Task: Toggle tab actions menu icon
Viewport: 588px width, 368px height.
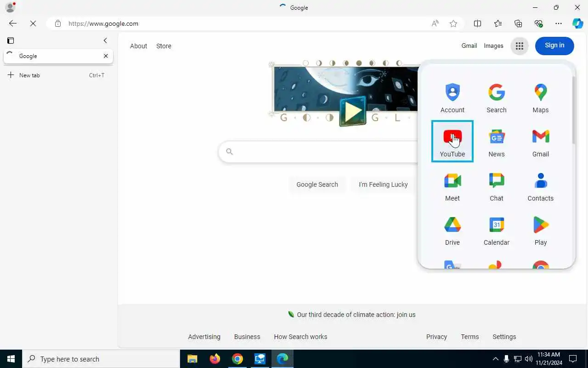Action: click(x=11, y=40)
